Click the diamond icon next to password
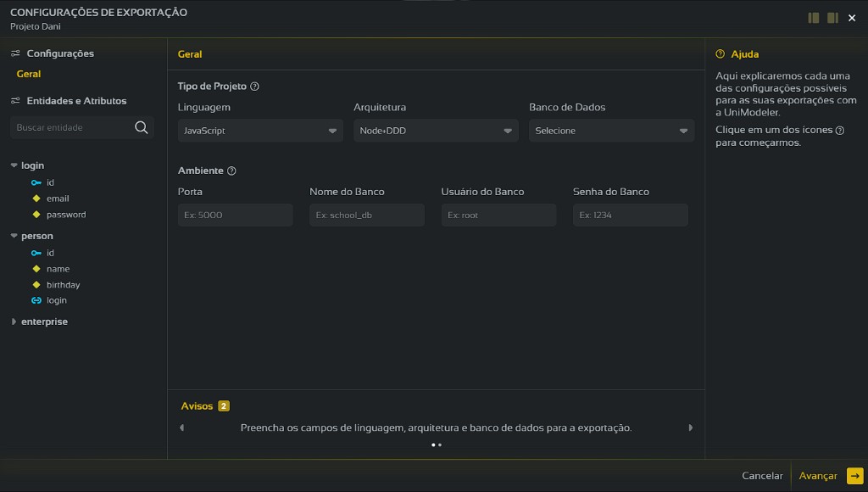The width and height of the screenshot is (868, 492). click(36, 215)
